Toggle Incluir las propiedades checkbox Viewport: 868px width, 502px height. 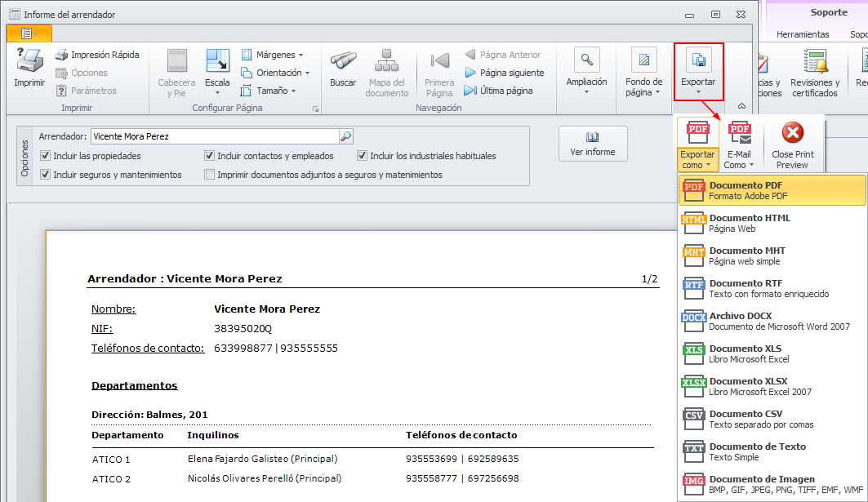46,156
